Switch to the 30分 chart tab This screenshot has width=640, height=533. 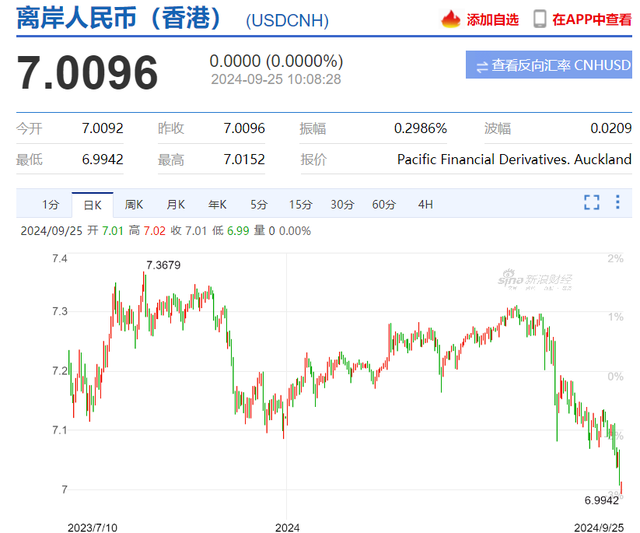tap(342, 204)
